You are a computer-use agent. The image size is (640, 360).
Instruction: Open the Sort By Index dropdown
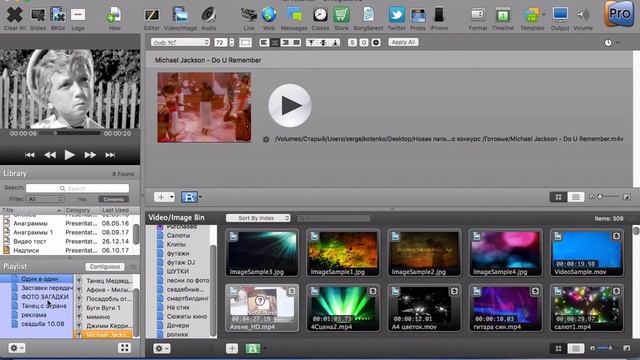[x=258, y=218]
